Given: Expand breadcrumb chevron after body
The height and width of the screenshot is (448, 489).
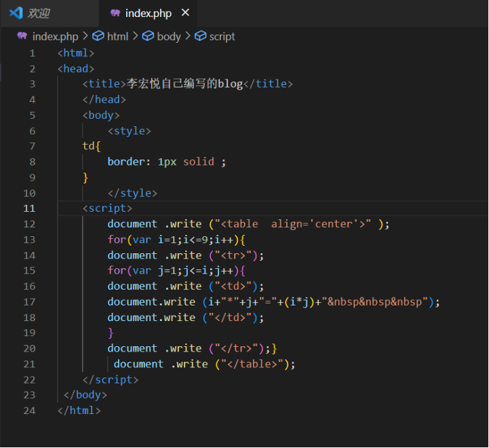Looking at the screenshot, I should [x=187, y=36].
